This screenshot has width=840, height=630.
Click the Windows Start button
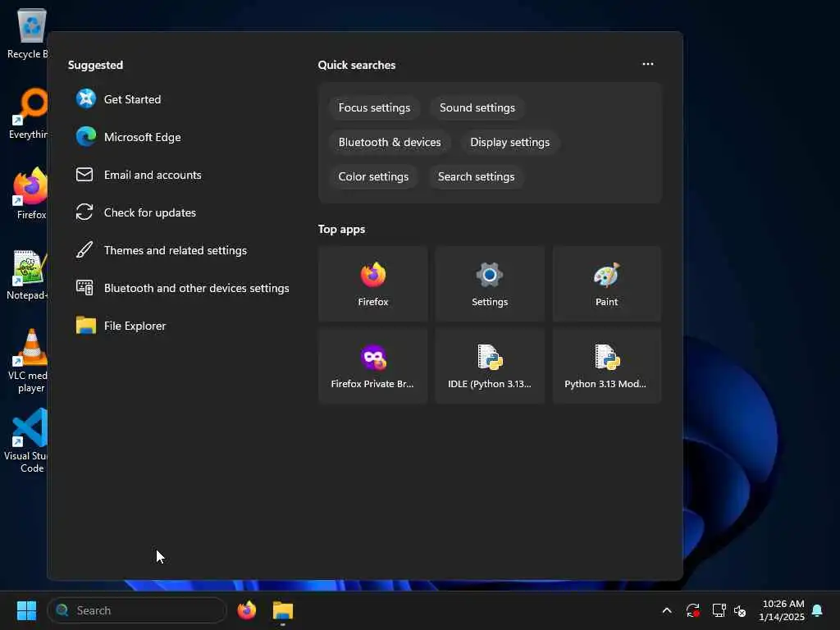[x=26, y=610]
